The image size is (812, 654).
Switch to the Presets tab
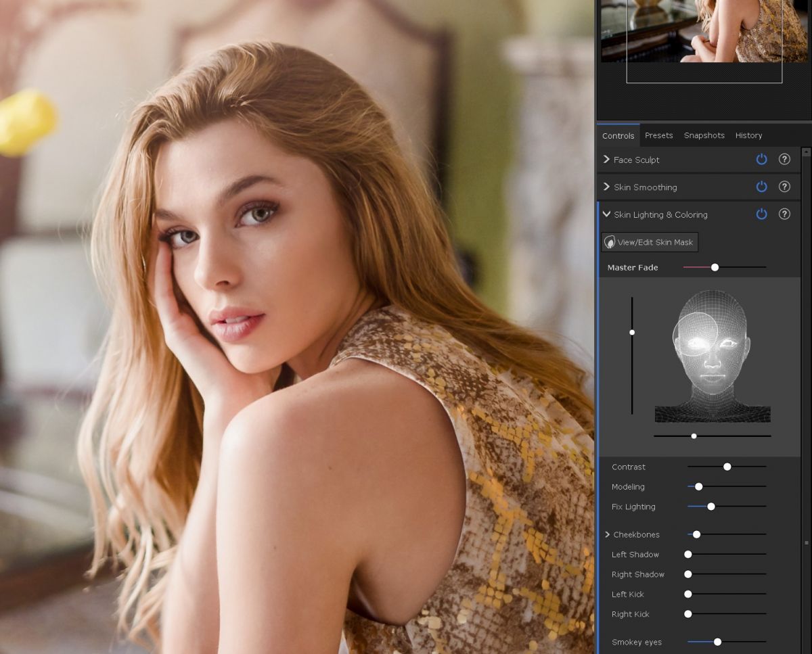point(658,135)
